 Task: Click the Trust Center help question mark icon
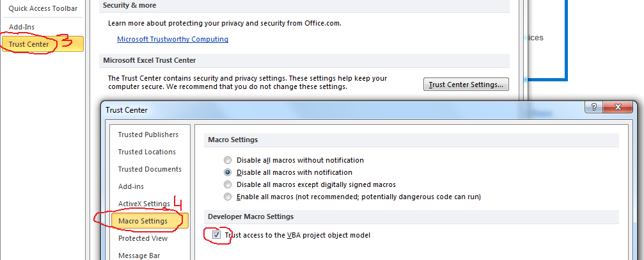click(x=594, y=108)
